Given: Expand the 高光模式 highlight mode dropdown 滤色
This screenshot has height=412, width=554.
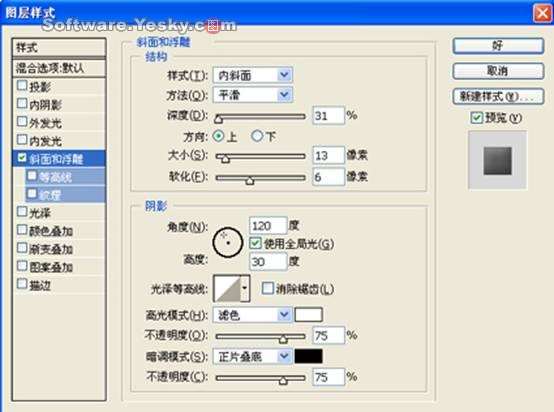Looking at the screenshot, I should tap(252, 314).
